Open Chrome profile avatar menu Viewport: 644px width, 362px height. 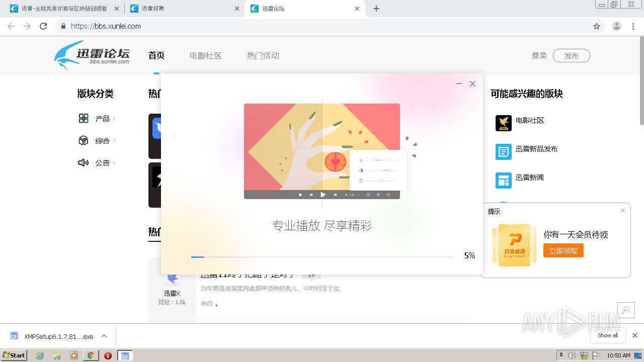(x=617, y=26)
